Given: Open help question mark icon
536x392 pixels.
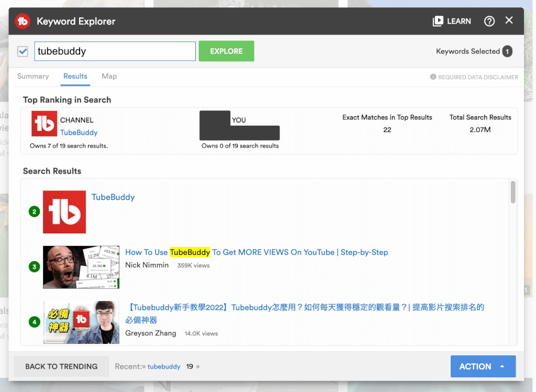Looking at the screenshot, I should click(x=489, y=21).
